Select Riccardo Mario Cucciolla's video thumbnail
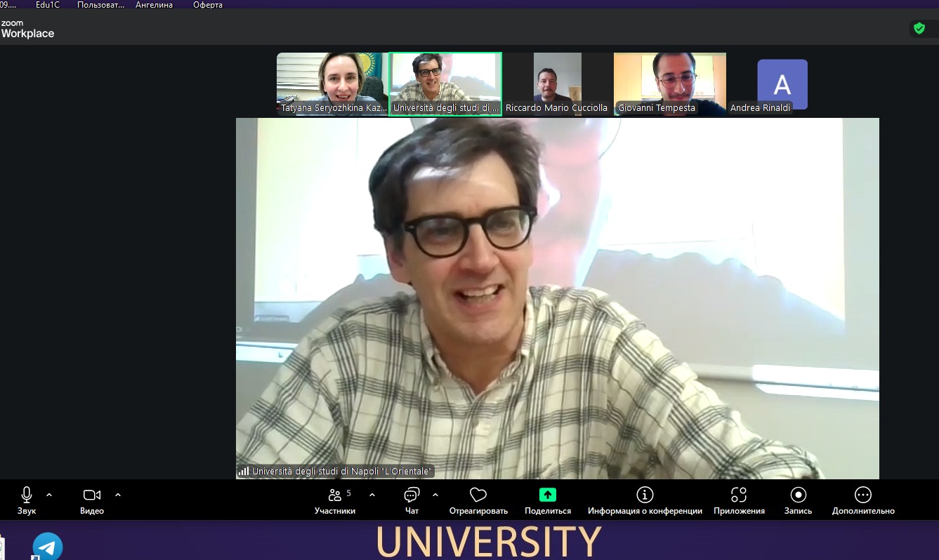 coord(557,84)
